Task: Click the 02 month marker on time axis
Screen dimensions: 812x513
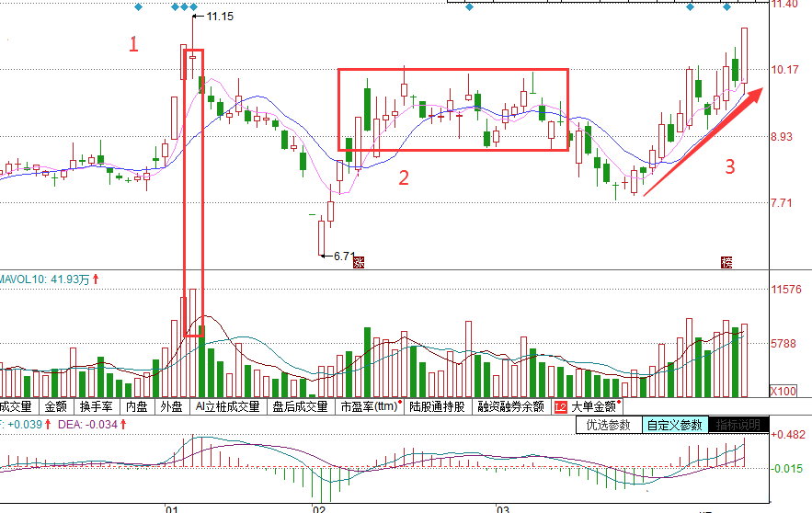Action: [319, 507]
